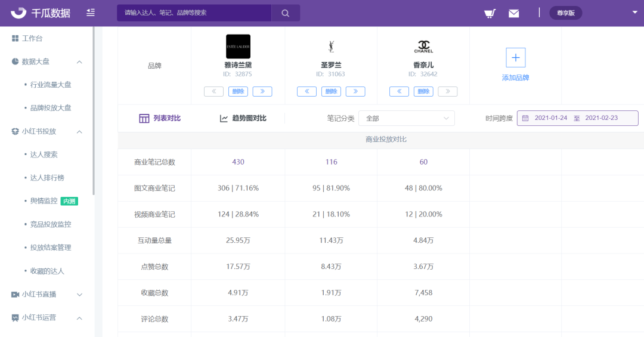Collapse the 数据大盘 section
Screen dimensions: 644x337
click(x=80, y=62)
